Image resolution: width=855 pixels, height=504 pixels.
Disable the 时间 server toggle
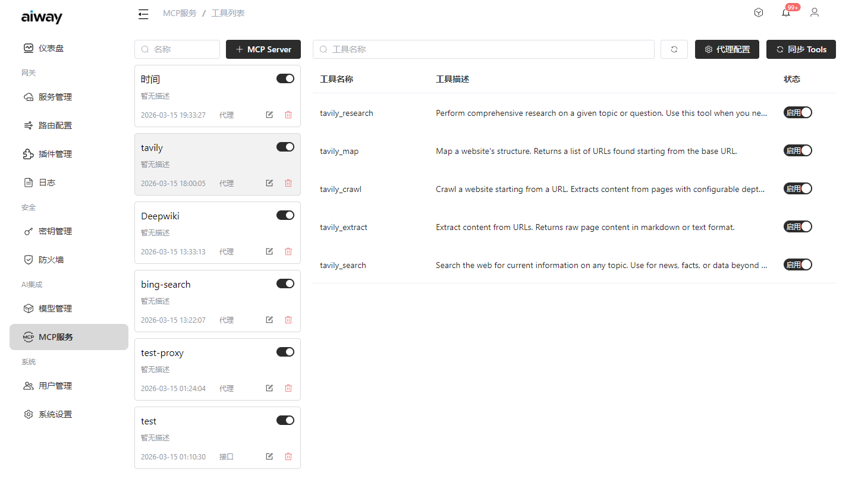pyautogui.click(x=285, y=78)
